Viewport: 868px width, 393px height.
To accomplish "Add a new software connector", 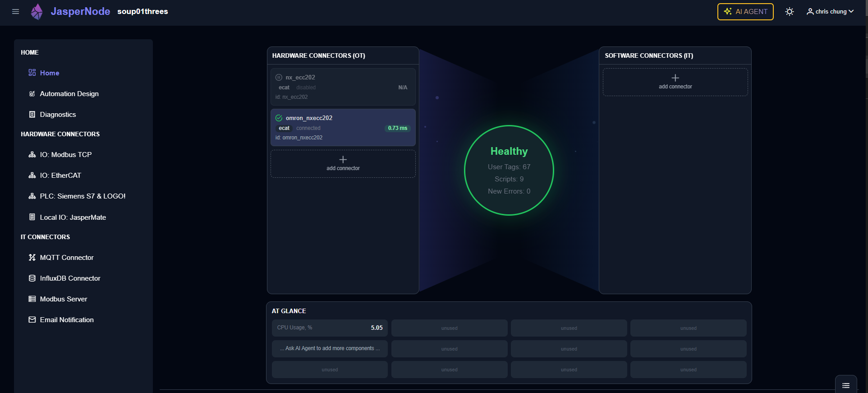I will pyautogui.click(x=675, y=82).
